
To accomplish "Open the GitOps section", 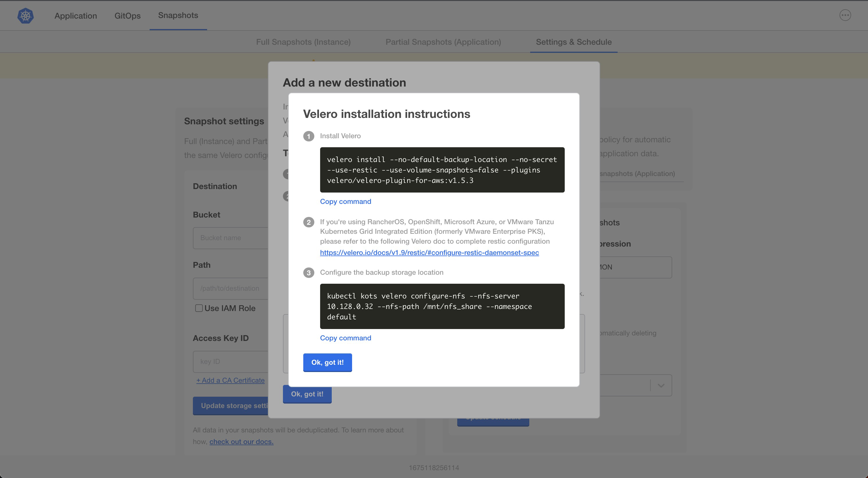I will click(127, 15).
